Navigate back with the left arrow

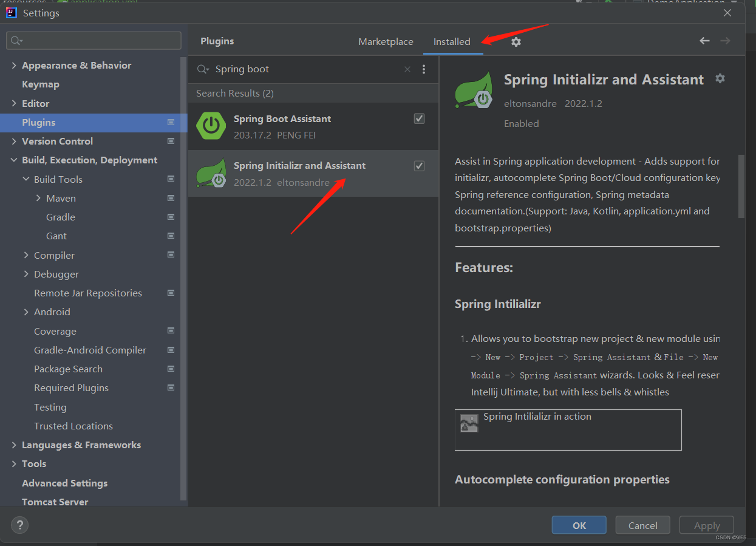pyautogui.click(x=704, y=41)
